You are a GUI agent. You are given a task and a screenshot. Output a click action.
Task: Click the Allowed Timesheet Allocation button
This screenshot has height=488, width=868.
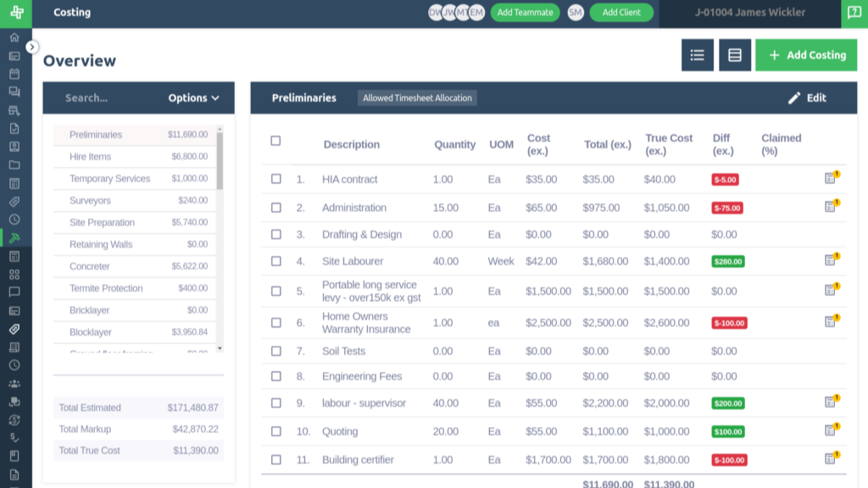pos(417,98)
